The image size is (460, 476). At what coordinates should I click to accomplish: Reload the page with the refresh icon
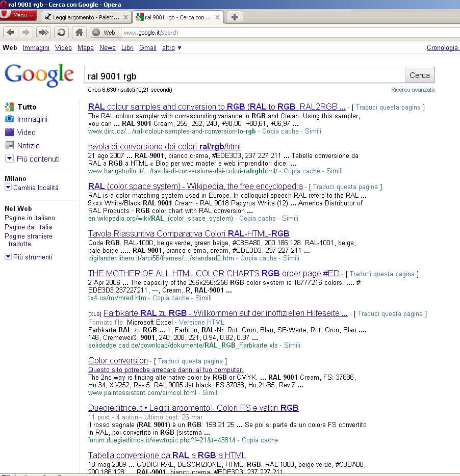pos(61,32)
